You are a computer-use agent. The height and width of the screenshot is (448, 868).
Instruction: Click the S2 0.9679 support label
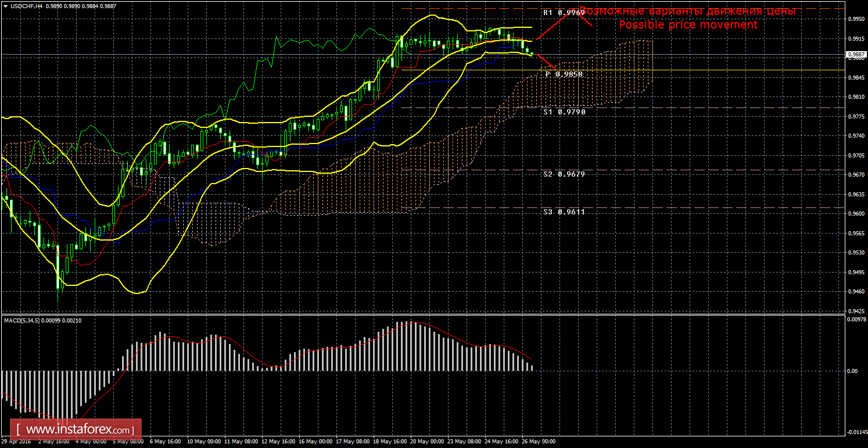(564, 174)
